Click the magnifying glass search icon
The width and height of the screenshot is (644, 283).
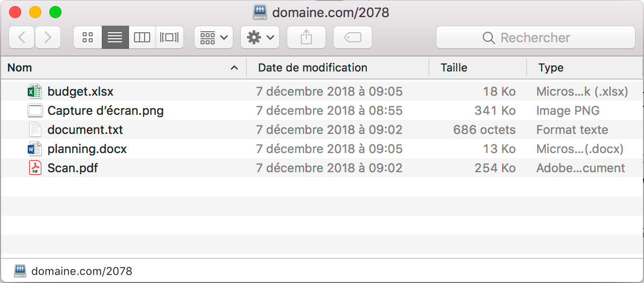pyautogui.click(x=488, y=38)
